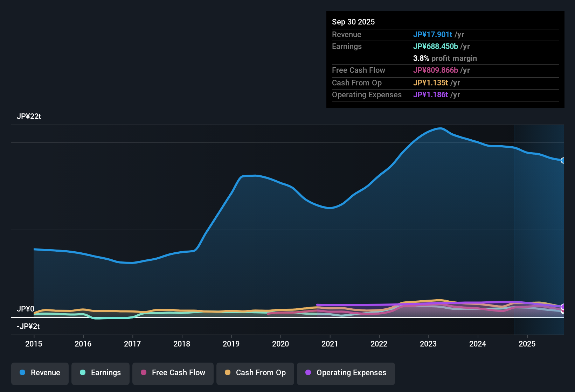Toggle the Revenue series visibility
The image size is (575, 392).
(x=40, y=373)
